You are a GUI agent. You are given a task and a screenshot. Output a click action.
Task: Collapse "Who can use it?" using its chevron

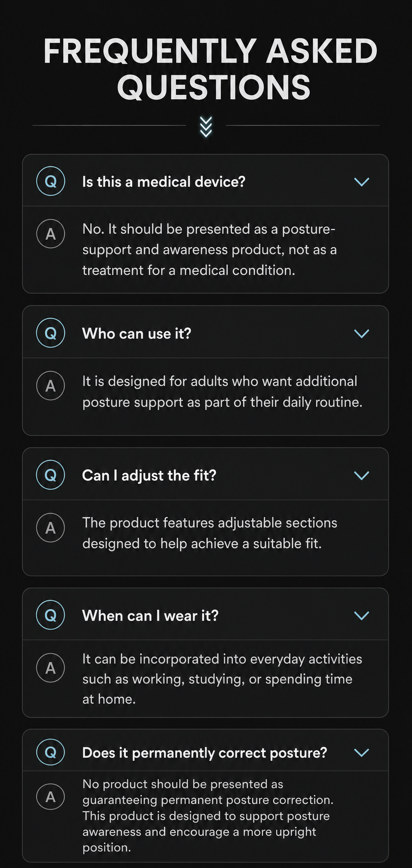362,334
